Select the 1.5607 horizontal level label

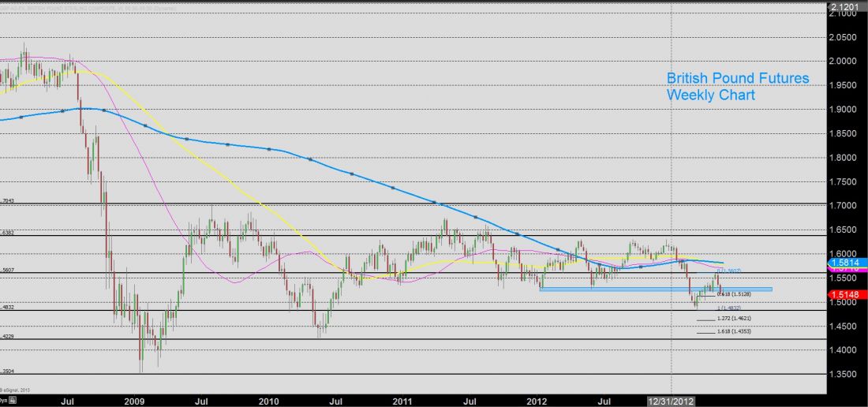(7, 271)
